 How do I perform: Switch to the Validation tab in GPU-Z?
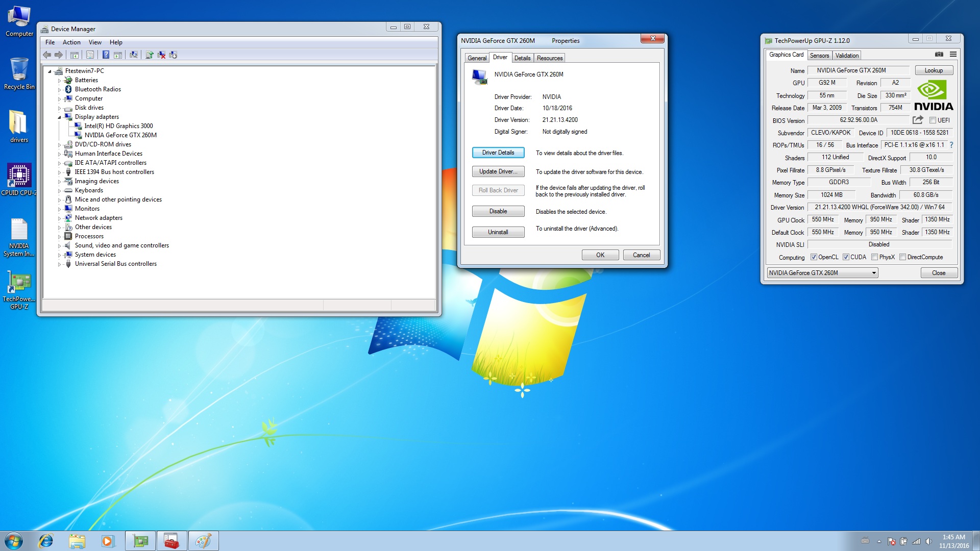(847, 56)
